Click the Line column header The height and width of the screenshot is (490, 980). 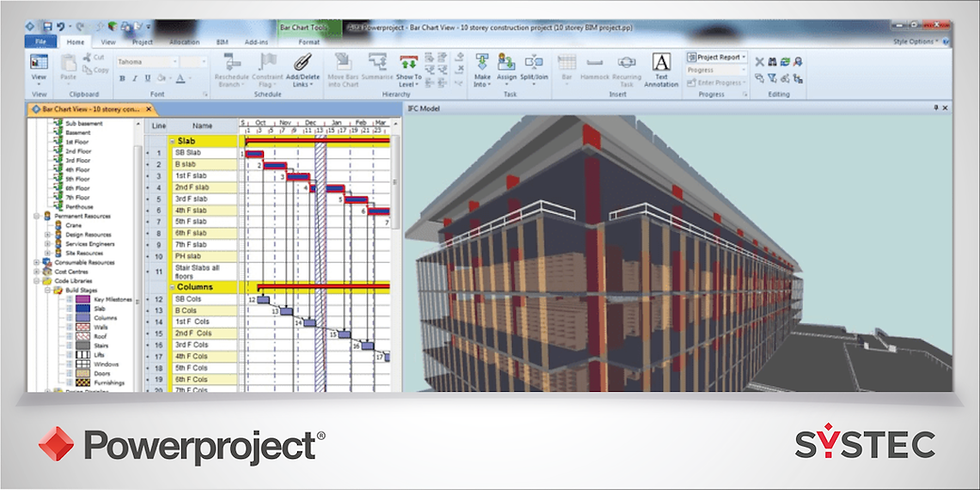[x=159, y=126]
